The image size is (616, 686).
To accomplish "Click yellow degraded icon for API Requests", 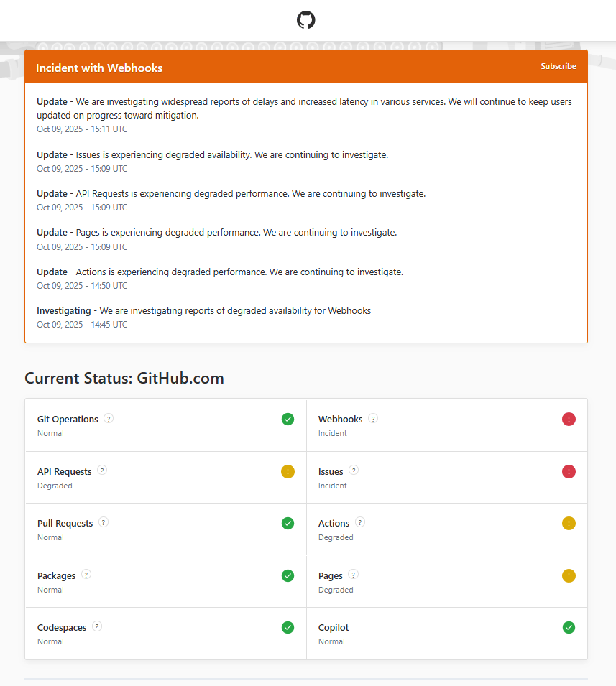I will (x=288, y=471).
